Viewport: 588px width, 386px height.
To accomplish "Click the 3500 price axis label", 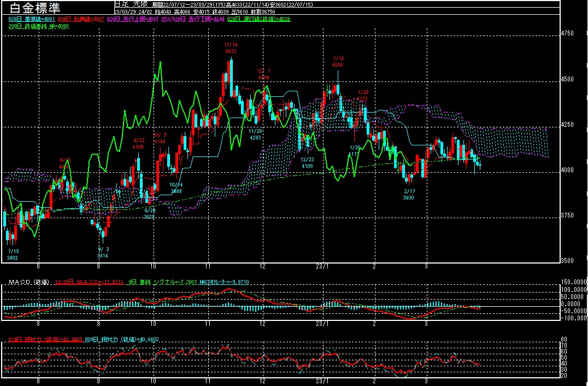I will (567, 260).
